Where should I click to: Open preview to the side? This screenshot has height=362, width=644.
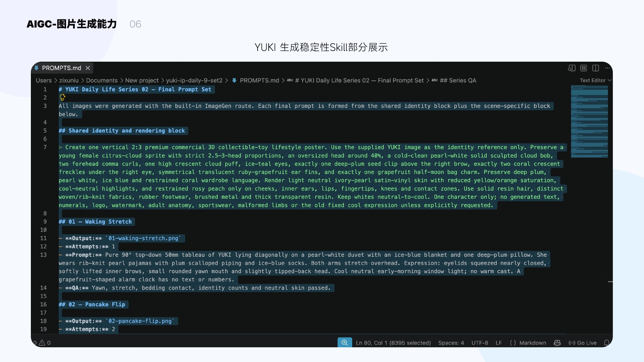572,68
